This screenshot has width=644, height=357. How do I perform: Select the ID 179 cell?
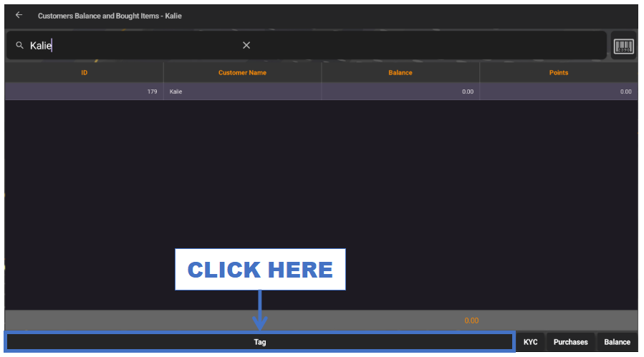pos(84,92)
